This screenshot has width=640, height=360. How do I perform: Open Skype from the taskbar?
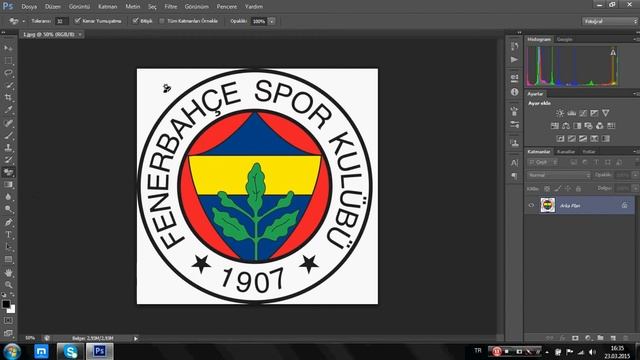pyautogui.click(x=70, y=351)
